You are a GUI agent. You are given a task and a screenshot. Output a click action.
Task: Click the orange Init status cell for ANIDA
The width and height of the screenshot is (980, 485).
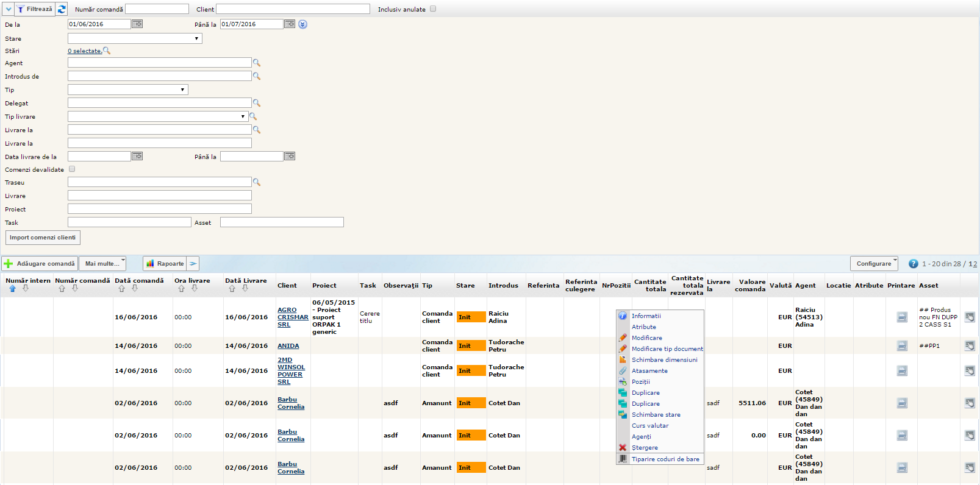coord(471,345)
